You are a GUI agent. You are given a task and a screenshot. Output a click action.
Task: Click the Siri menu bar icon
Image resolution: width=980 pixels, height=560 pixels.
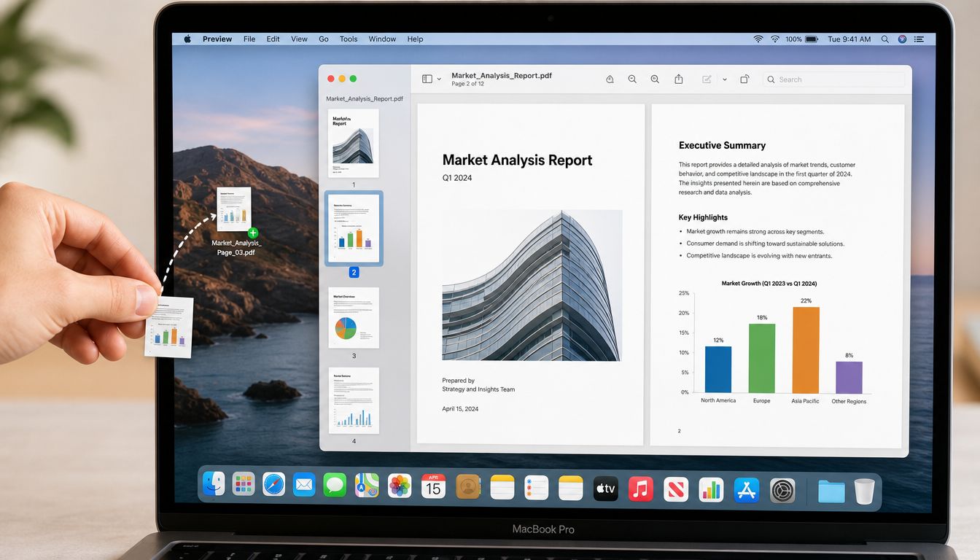(903, 39)
